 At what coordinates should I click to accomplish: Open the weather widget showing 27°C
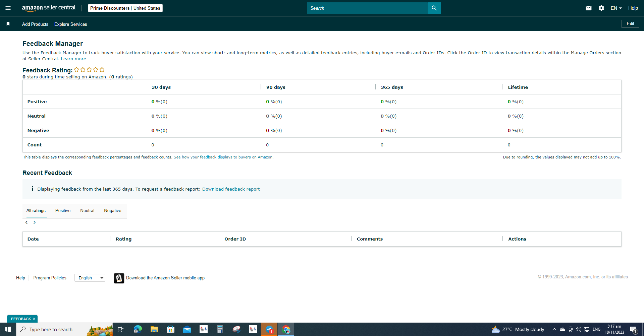coord(518,329)
